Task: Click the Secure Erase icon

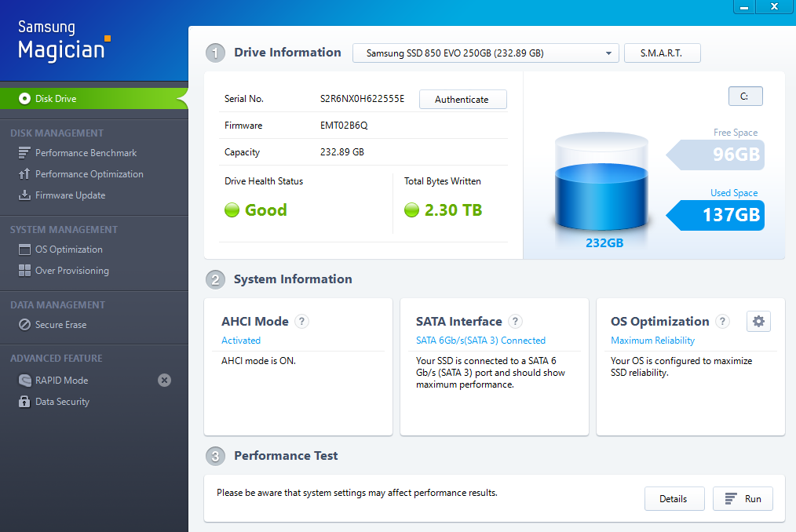Action: tap(24, 325)
